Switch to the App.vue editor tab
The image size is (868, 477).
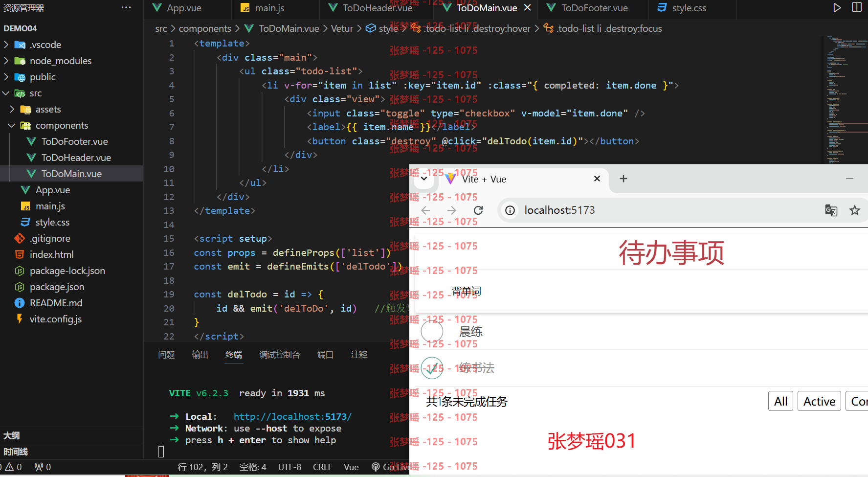187,8
